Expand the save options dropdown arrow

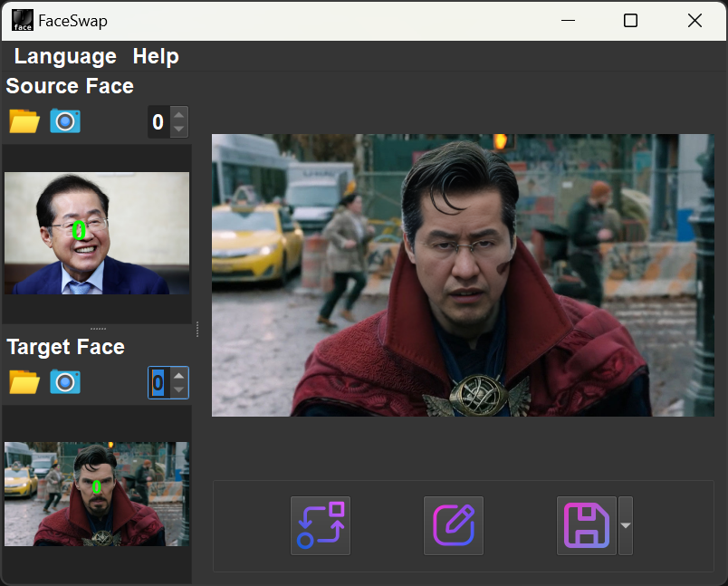[x=626, y=525]
